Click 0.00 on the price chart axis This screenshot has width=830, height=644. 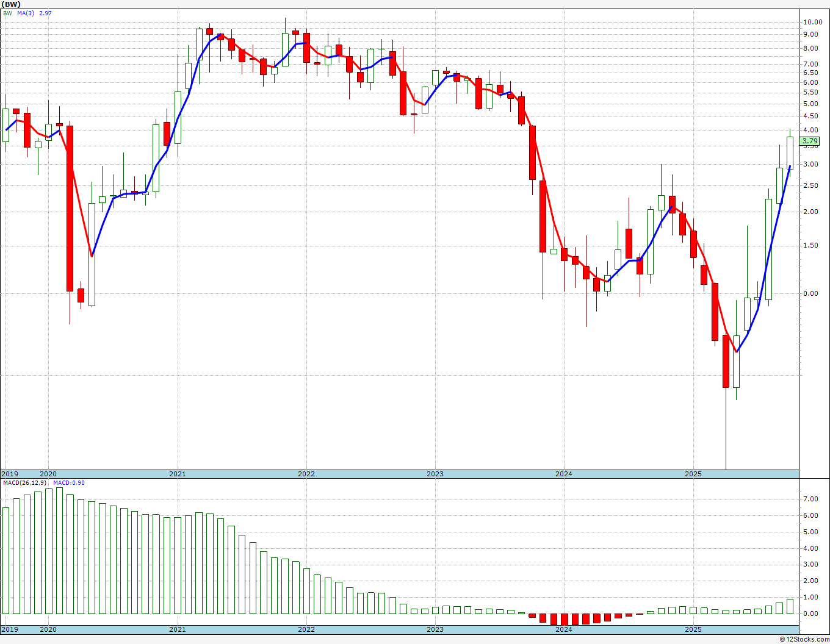810,293
